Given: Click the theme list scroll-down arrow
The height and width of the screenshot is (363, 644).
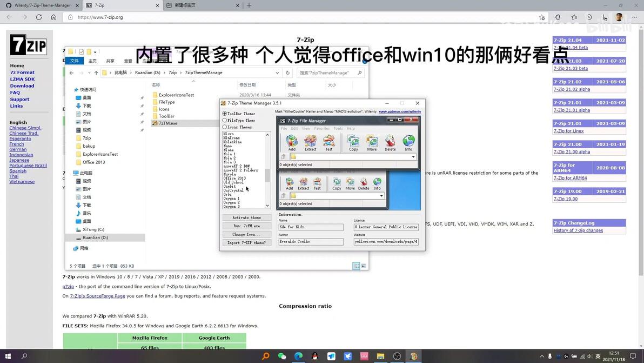Looking at the screenshot, I should click(267, 206).
